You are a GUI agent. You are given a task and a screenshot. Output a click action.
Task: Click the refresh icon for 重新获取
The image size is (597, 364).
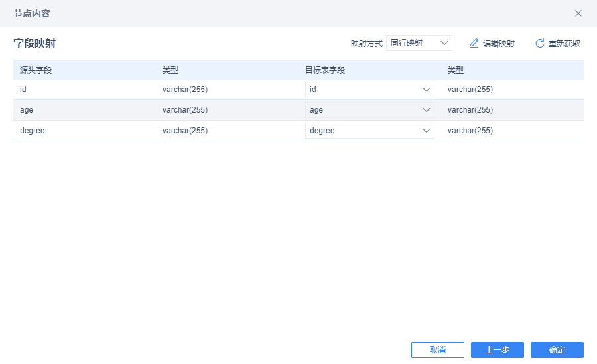(539, 43)
